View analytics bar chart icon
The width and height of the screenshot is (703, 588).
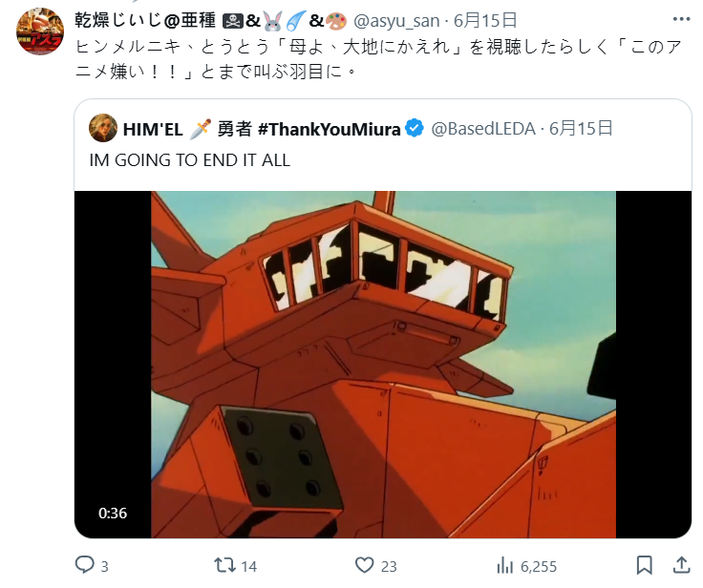[505, 566]
